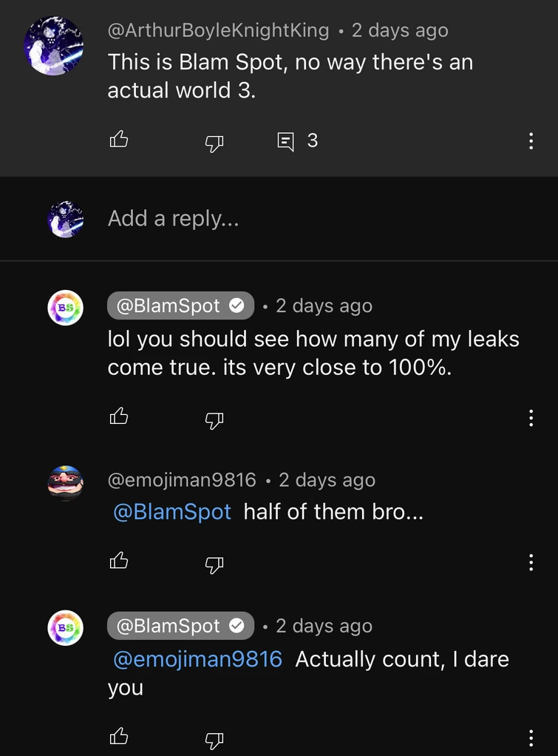
Task: Open the @ArthurBoyleKnightKing channel name
Action: click(218, 30)
